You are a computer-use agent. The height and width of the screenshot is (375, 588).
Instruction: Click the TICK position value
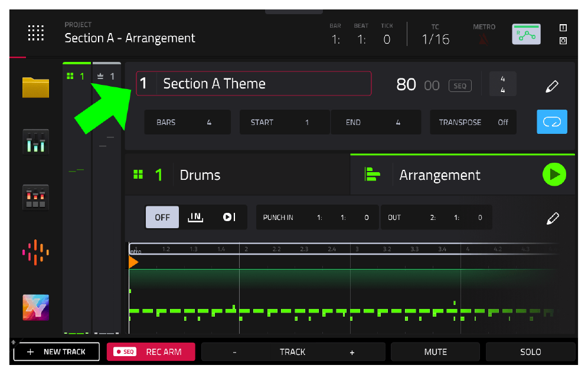tap(387, 40)
